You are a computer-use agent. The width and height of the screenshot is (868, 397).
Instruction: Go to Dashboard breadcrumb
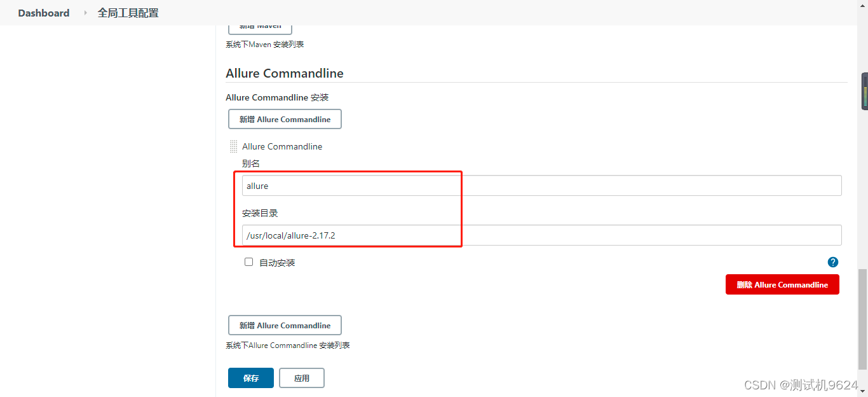click(x=44, y=13)
